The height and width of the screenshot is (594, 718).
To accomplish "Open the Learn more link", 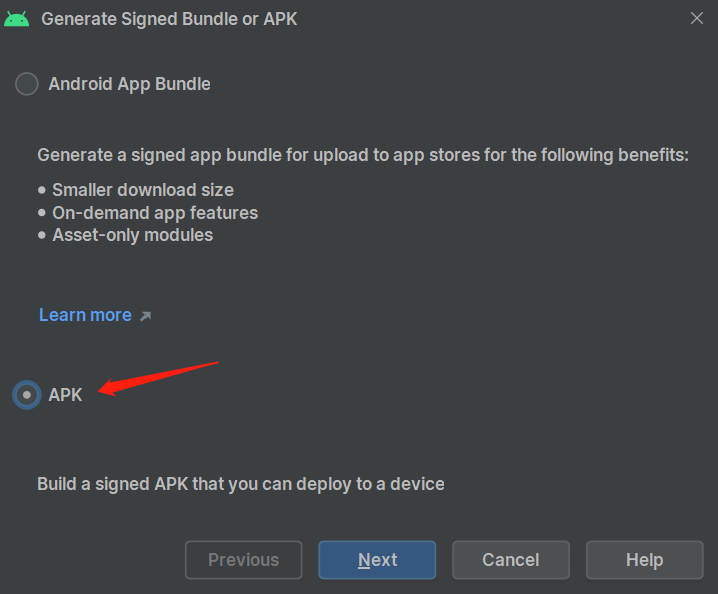I will 85,315.
